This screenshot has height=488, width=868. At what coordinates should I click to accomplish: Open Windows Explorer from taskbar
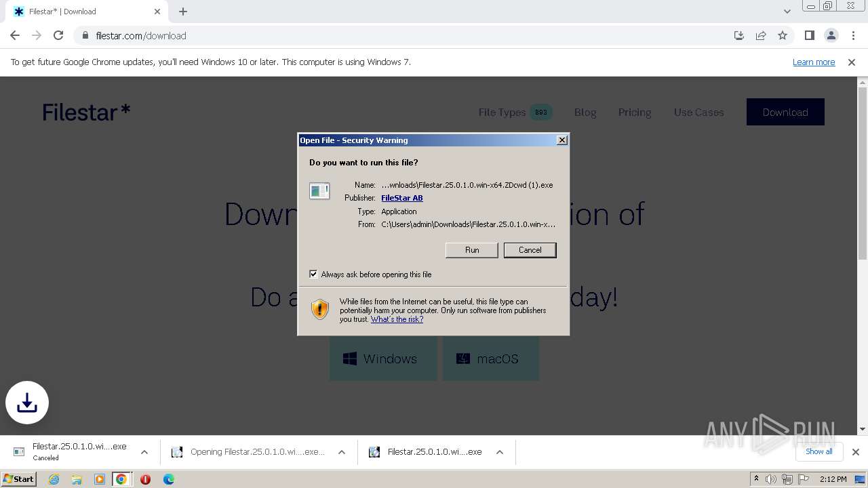[77, 479]
